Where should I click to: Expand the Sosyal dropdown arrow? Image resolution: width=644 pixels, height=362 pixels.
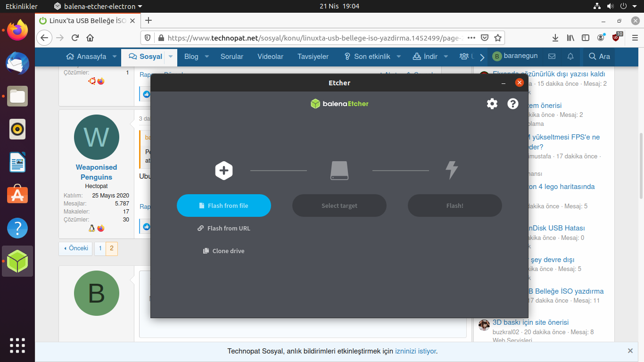click(171, 57)
